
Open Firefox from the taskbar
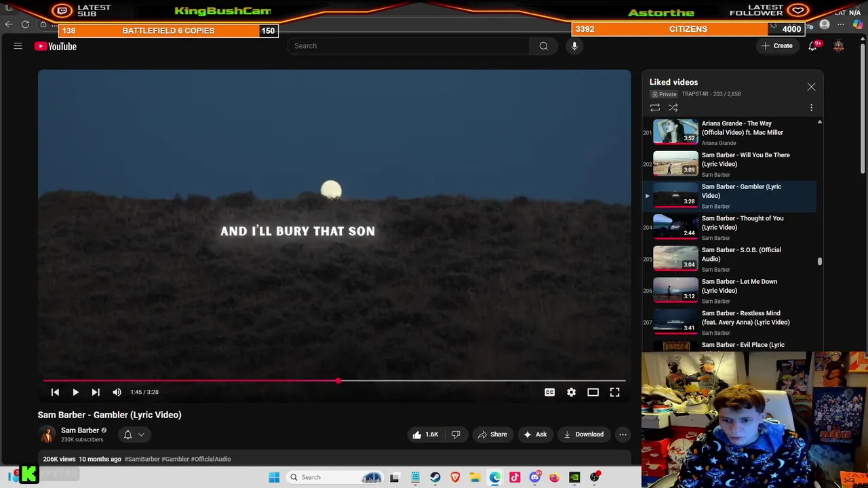(555, 477)
